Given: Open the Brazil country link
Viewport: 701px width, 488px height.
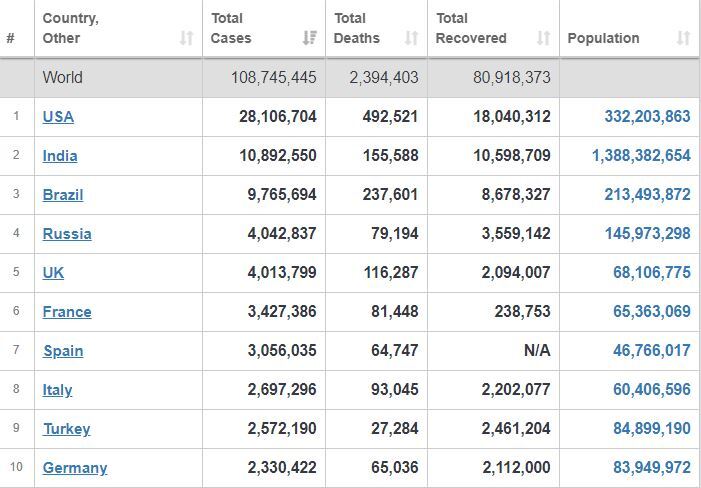Looking at the screenshot, I should coord(63,195).
